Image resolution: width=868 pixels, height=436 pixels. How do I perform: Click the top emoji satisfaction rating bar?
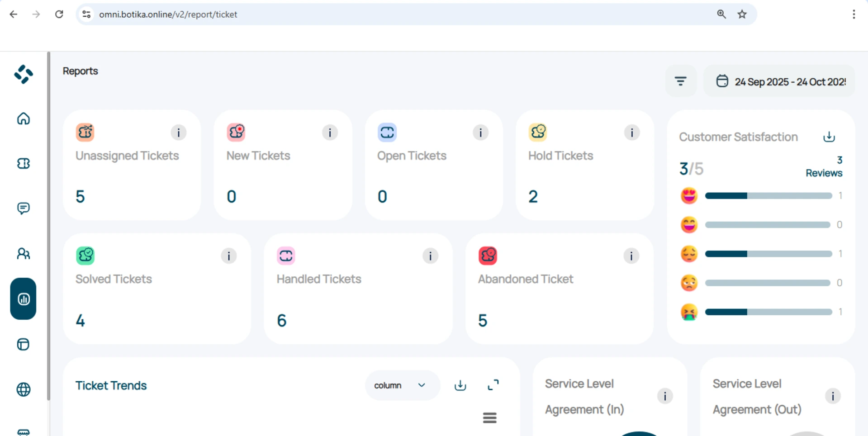click(768, 196)
